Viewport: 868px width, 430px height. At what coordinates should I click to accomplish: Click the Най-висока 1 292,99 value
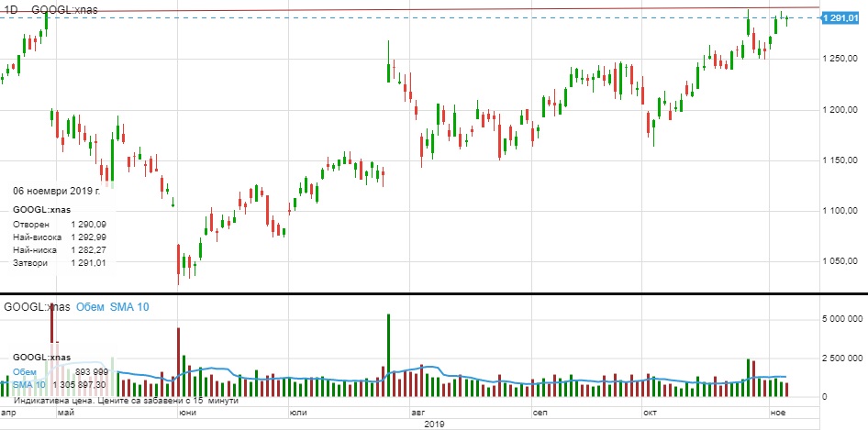tap(89, 237)
